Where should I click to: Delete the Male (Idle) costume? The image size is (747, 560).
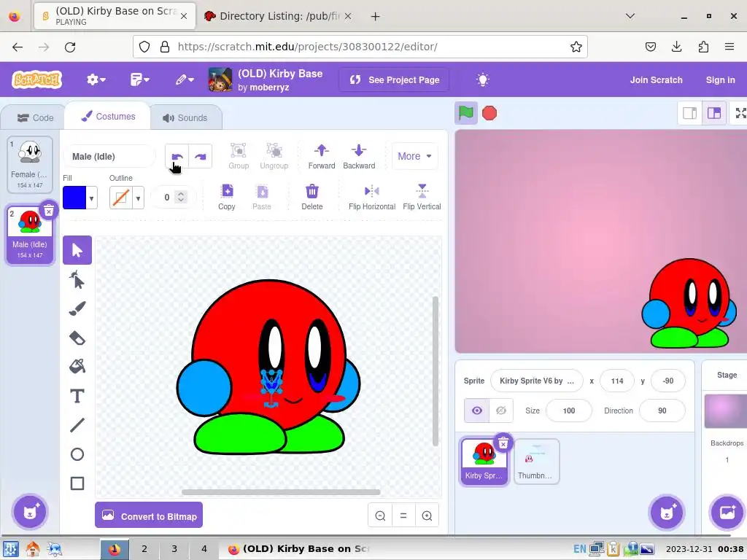tap(49, 211)
